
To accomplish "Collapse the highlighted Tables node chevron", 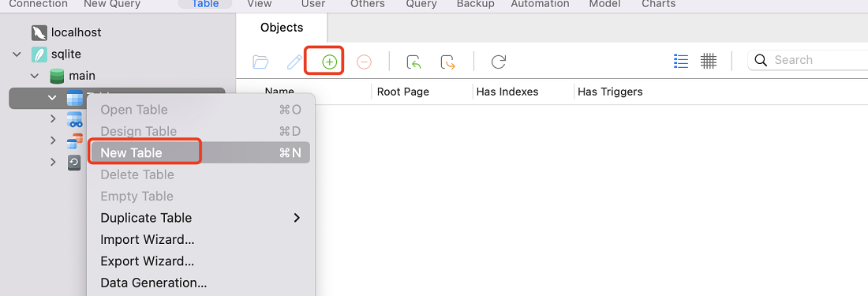I will point(53,98).
